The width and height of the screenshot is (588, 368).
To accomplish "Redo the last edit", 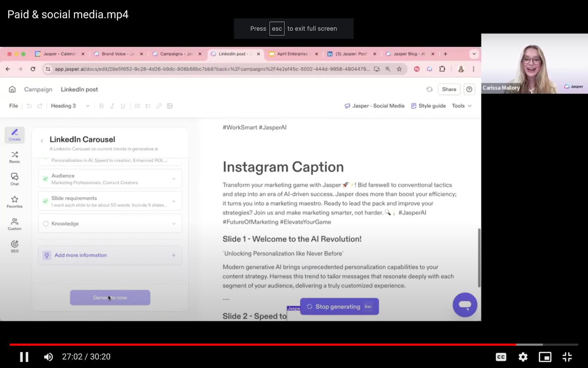I will (40, 106).
